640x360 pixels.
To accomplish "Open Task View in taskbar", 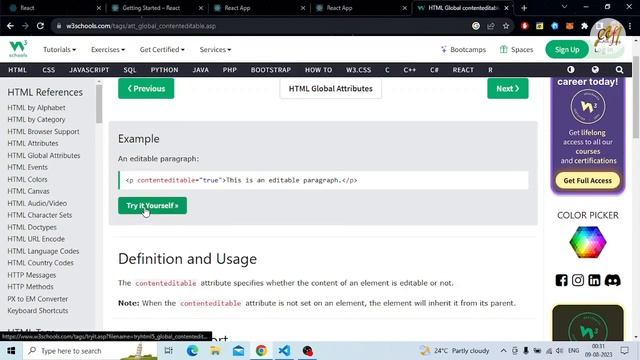I will (x=169, y=351).
